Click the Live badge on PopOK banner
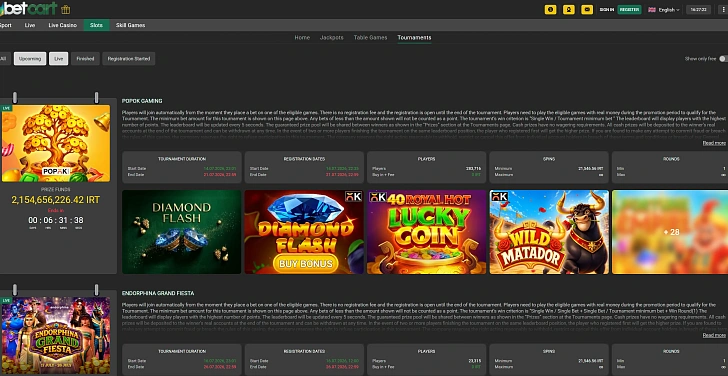The height and width of the screenshot is (376, 728). 6,108
